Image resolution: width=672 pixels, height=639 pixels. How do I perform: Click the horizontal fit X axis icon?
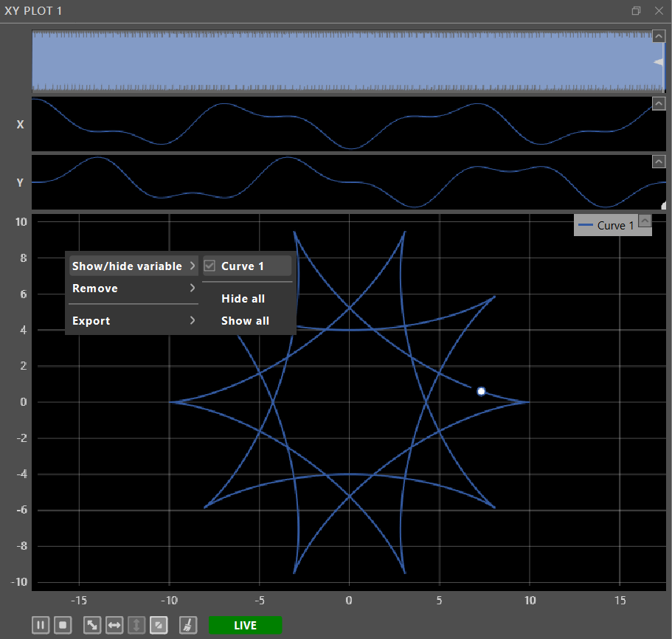(x=114, y=625)
